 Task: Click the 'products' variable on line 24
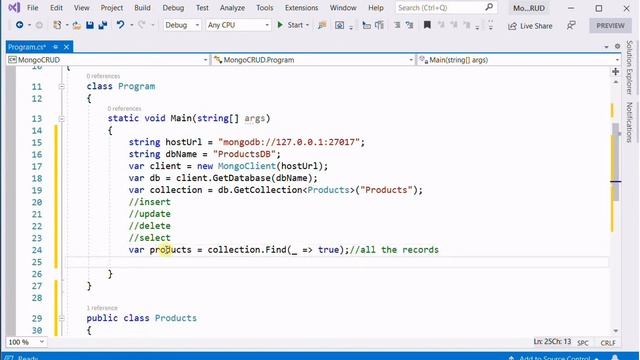[x=170, y=250]
